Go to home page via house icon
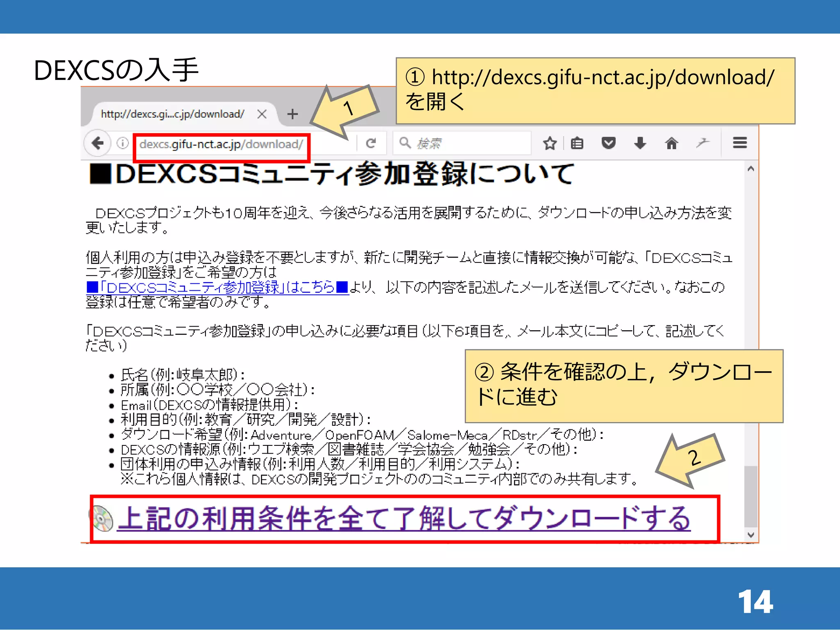 (671, 143)
